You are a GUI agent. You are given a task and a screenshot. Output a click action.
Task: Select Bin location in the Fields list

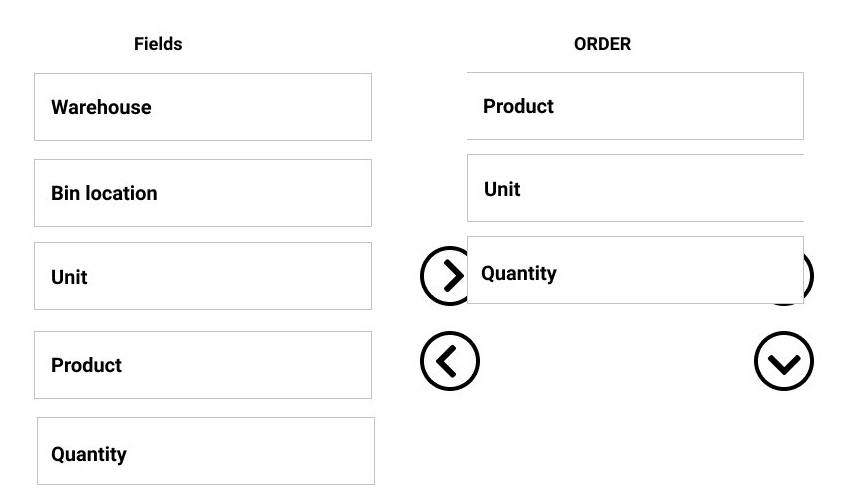203,193
